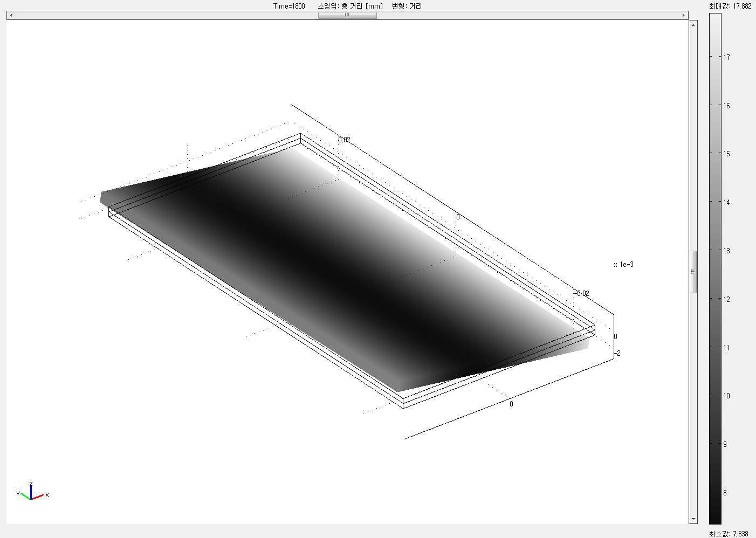Click the grayscale color legend bar
The width and height of the screenshot is (756, 538).
click(715, 268)
